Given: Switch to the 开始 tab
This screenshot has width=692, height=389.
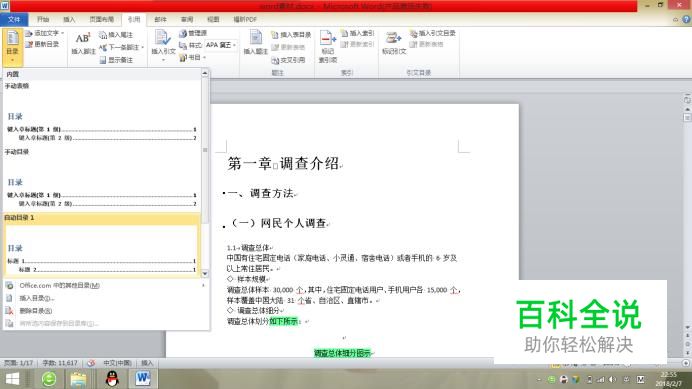Looking at the screenshot, I should 43,19.
